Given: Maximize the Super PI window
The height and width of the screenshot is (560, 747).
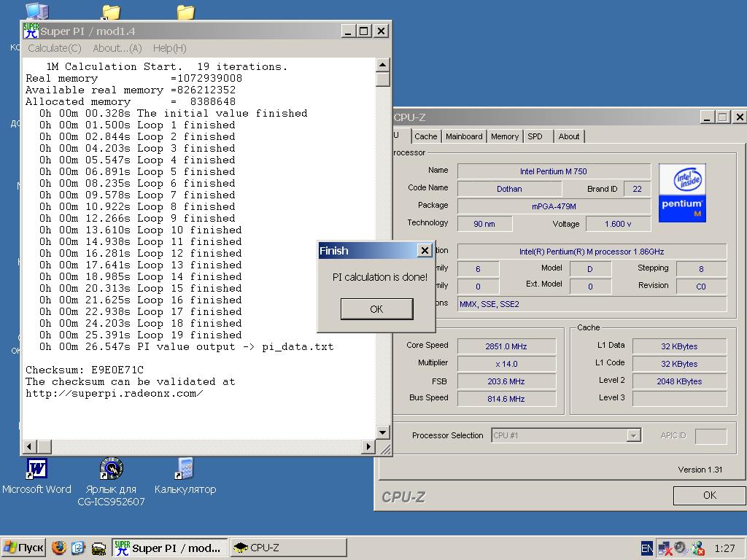Looking at the screenshot, I should point(363,31).
